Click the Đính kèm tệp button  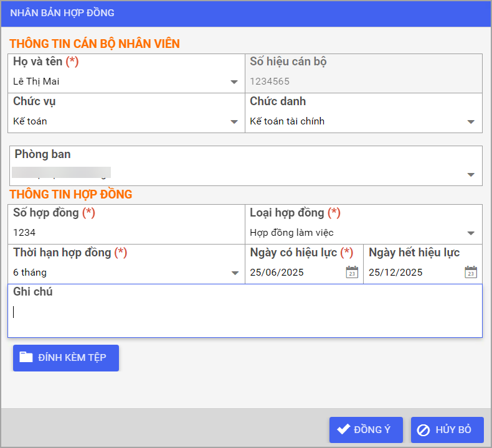point(66,358)
